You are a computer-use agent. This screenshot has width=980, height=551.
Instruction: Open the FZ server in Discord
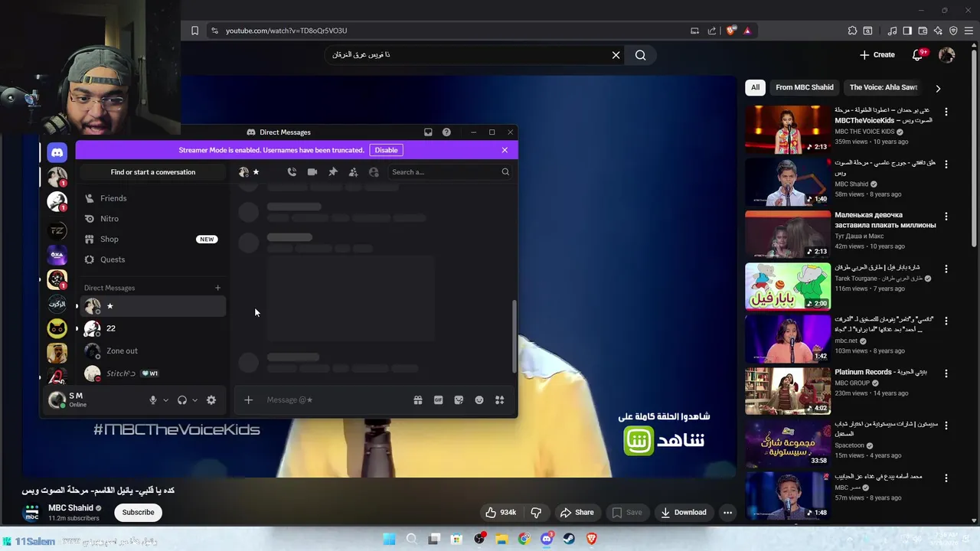point(57,230)
